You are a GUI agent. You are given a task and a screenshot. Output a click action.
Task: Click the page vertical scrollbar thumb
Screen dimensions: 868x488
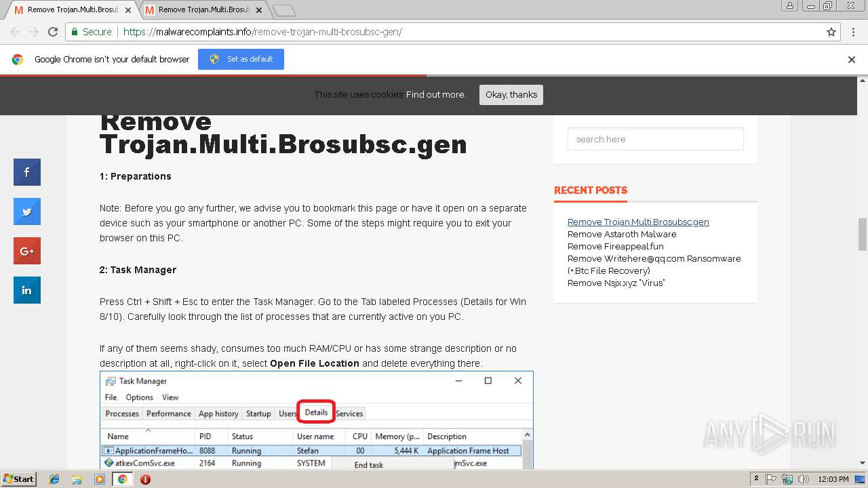pos(863,234)
